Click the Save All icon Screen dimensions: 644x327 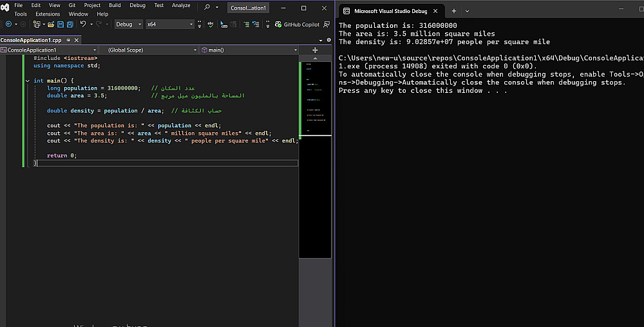click(x=70, y=24)
